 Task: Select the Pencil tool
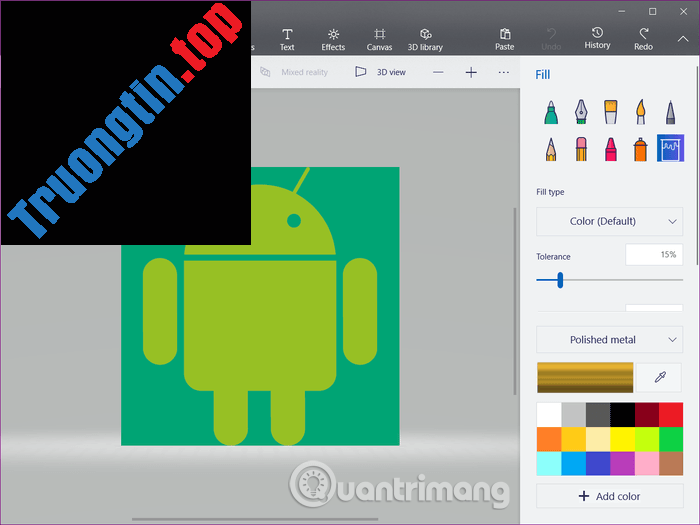click(551, 149)
